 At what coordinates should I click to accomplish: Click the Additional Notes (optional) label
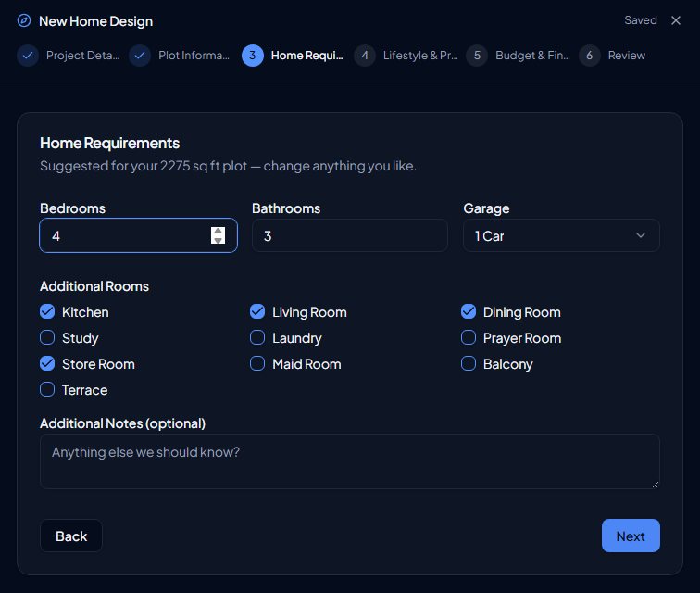tap(123, 423)
